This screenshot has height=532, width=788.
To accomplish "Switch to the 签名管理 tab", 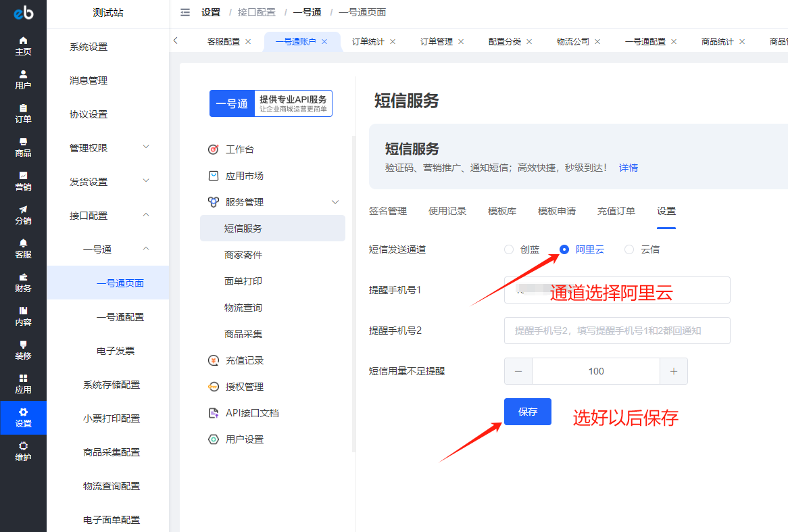I will pyautogui.click(x=388, y=211).
